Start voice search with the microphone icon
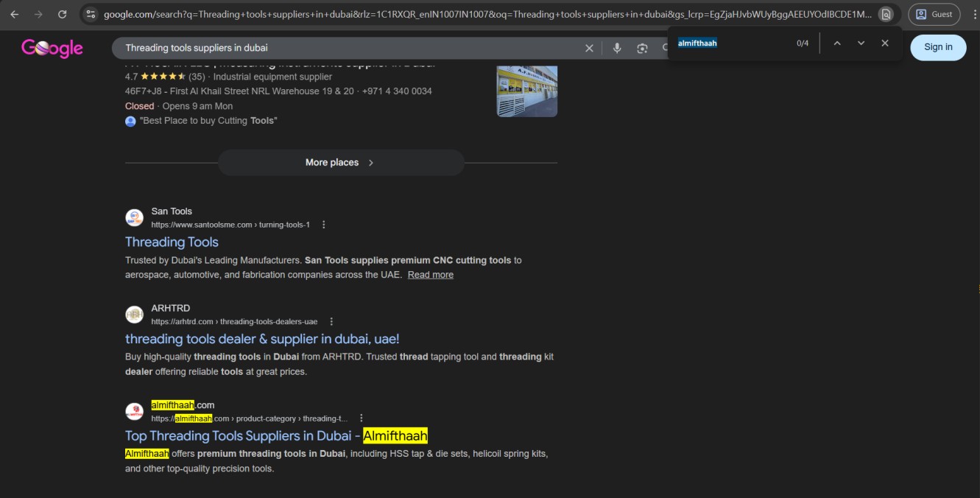Viewport: 980px width, 498px height. (617, 48)
